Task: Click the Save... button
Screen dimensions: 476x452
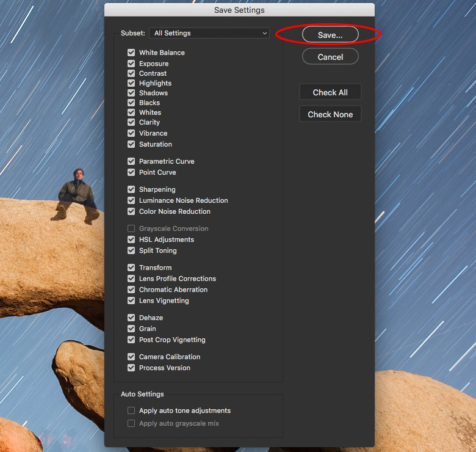Action: pyautogui.click(x=330, y=35)
